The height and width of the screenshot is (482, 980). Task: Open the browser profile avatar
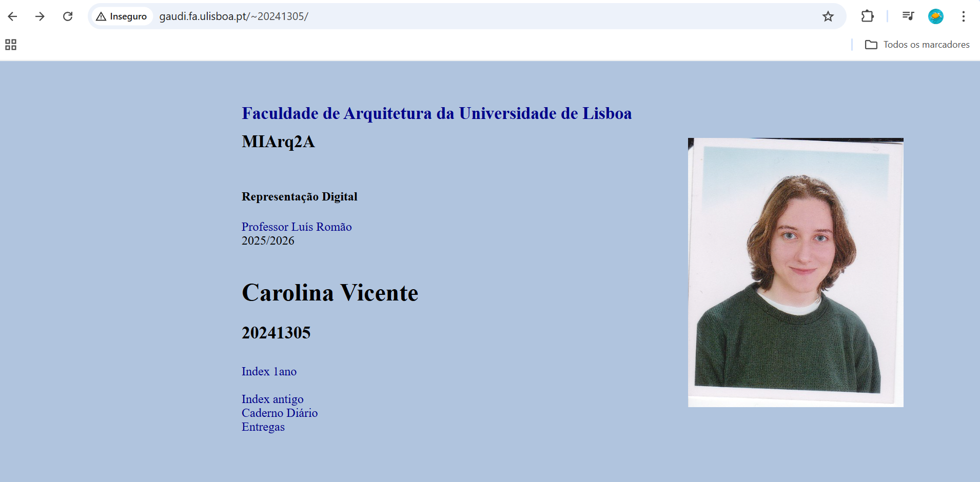click(x=935, y=16)
